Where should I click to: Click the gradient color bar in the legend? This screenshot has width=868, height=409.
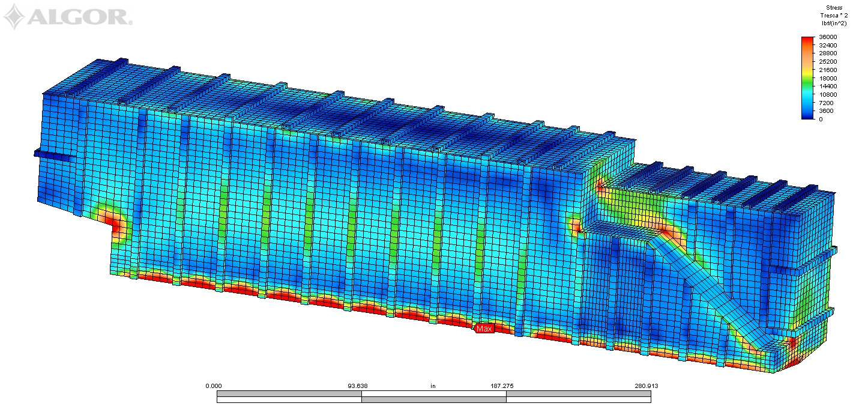tap(807, 78)
